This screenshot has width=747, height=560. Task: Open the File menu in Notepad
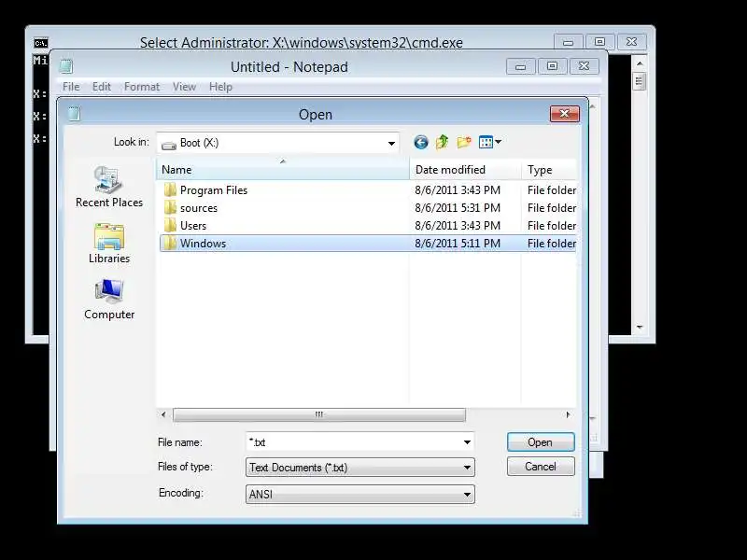71,87
